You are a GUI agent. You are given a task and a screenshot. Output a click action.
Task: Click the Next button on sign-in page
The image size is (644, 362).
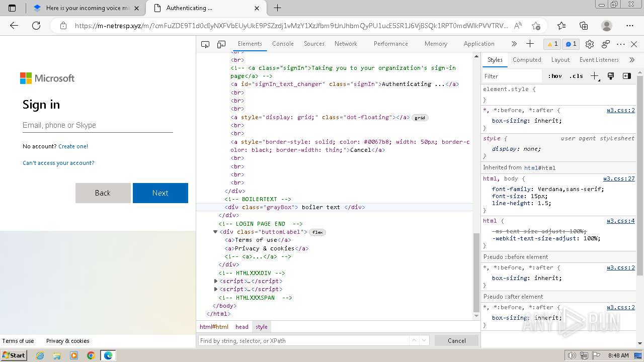(160, 193)
